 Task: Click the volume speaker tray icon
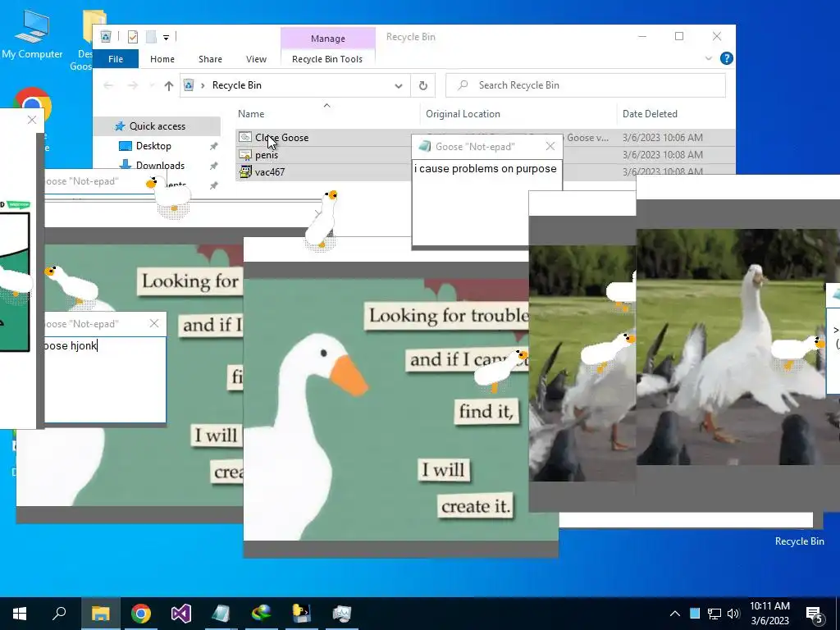coord(733,614)
